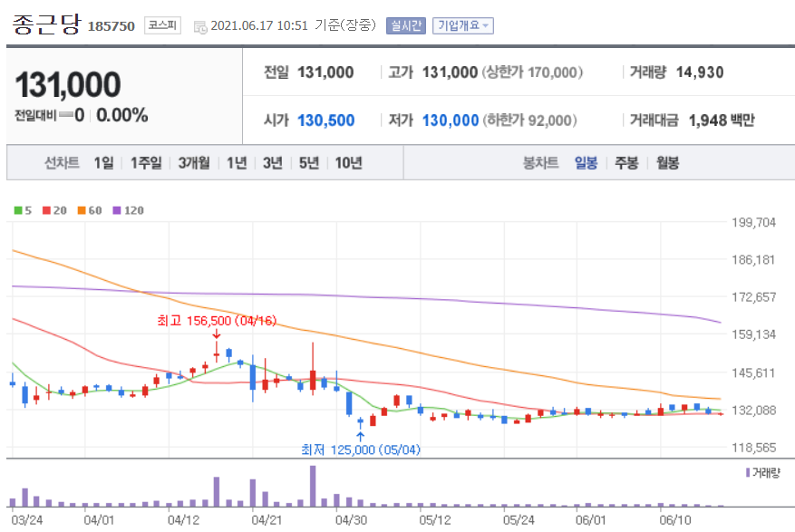The width and height of the screenshot is (795, 532).
Task: Click the 04/21 date axis label
Action: (x=267, y=520)
